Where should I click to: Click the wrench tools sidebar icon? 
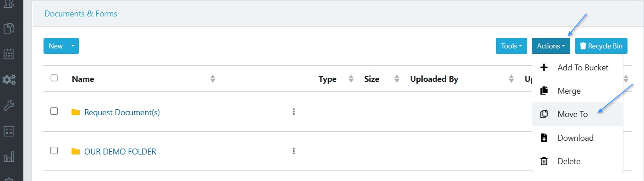9,106
